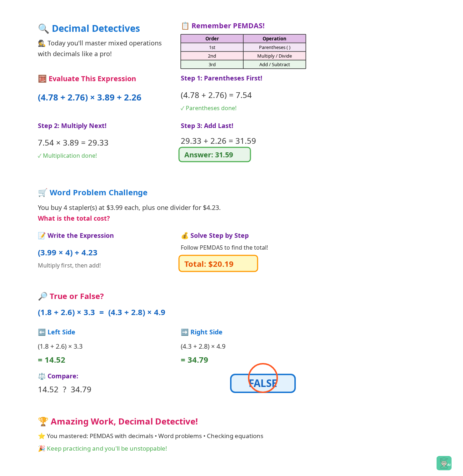
Task: Click the party popper icon
Action: pos(41,448)
